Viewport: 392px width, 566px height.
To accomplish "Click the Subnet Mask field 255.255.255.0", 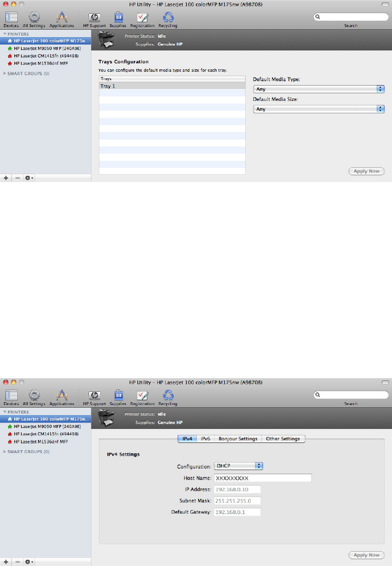I will pyautogui.click(x=237, y=501).
